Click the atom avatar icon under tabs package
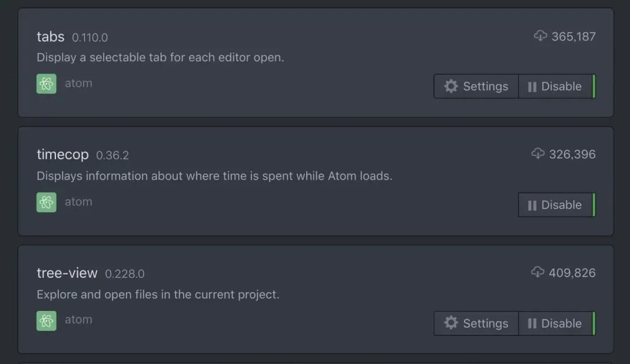This screenshot has width=630, height=364. point(47,84)
